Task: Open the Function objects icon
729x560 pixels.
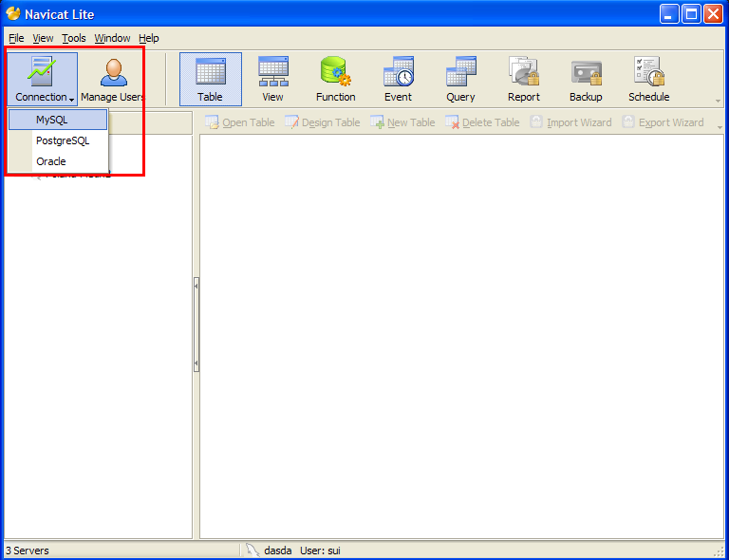Action: pos(335,79)
